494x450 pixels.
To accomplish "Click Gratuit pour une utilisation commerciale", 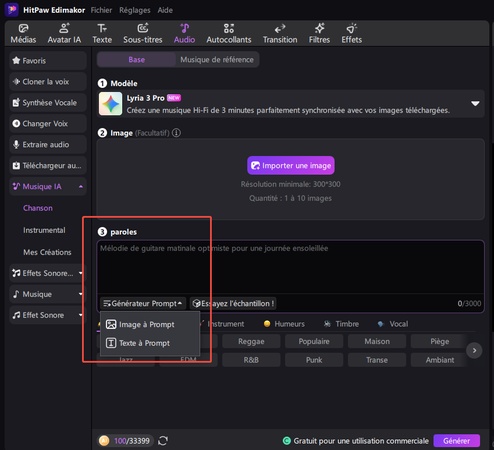I will [x=356, y=441].
